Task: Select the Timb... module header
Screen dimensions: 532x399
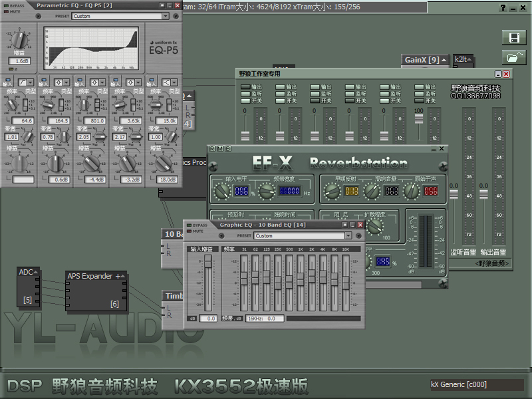Action: [172, 296]
